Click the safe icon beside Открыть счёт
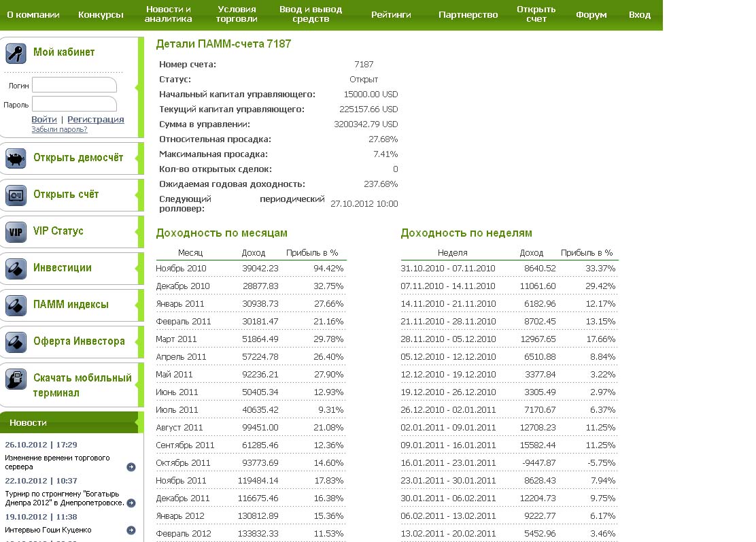The image size is (756, 542). pyautogui.click(x=16, y=195)
